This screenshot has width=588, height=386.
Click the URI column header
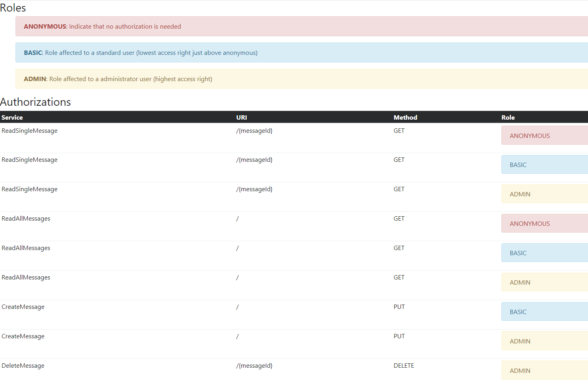point(242,118)
